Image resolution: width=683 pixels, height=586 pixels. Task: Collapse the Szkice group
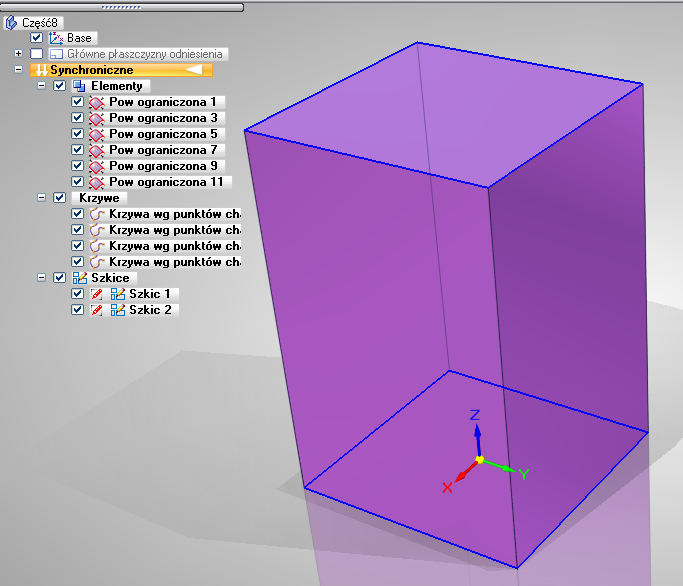tap(41, 278)
